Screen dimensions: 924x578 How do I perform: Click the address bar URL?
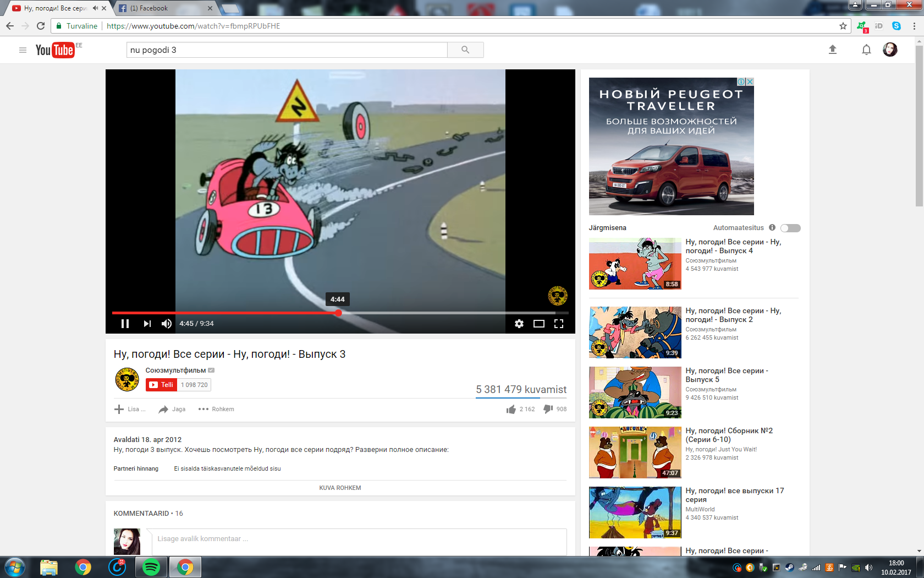tap(193, 26)
